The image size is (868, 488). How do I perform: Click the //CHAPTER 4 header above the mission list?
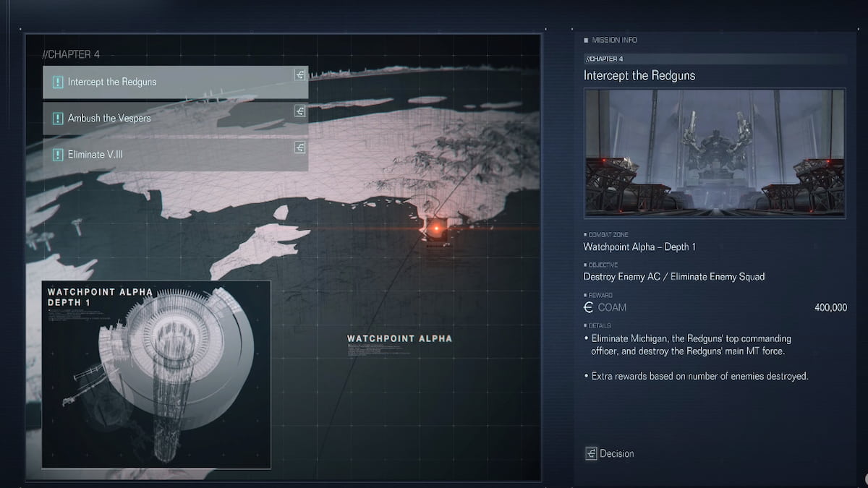click(x=72, y=54)
